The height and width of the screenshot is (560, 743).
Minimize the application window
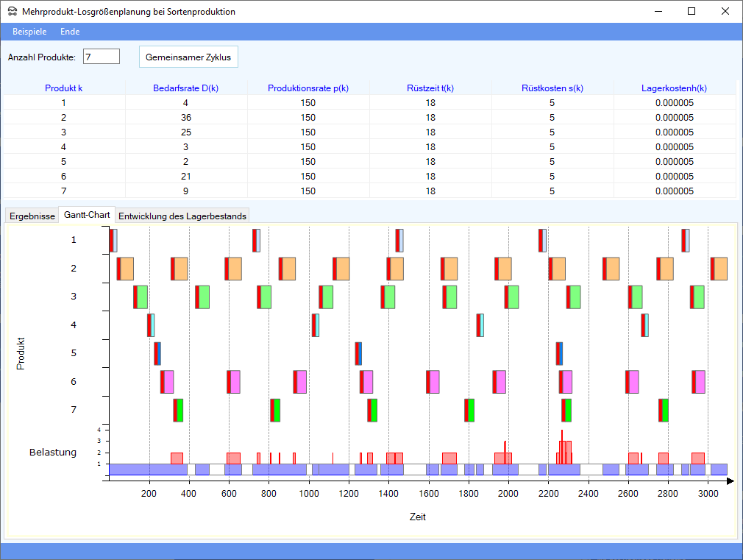click(658, 11)
